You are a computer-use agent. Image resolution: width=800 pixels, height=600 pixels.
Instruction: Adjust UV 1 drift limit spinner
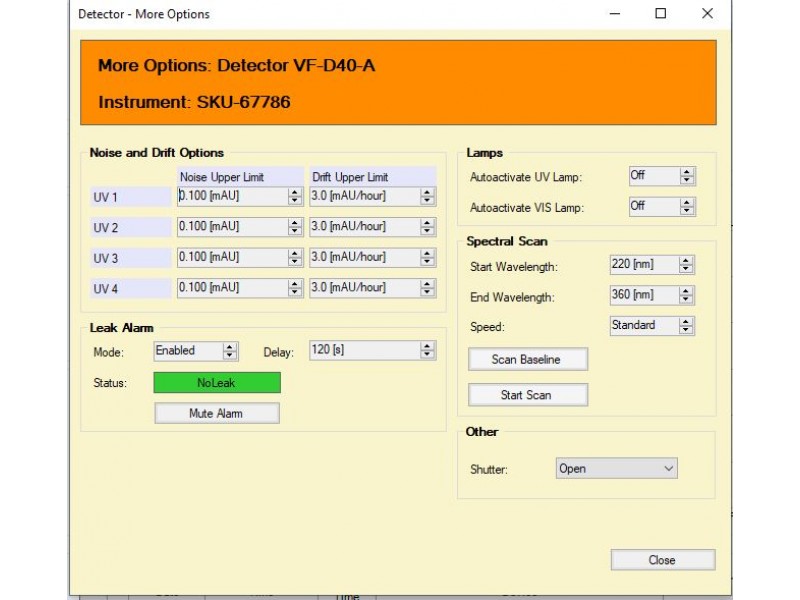428,196
